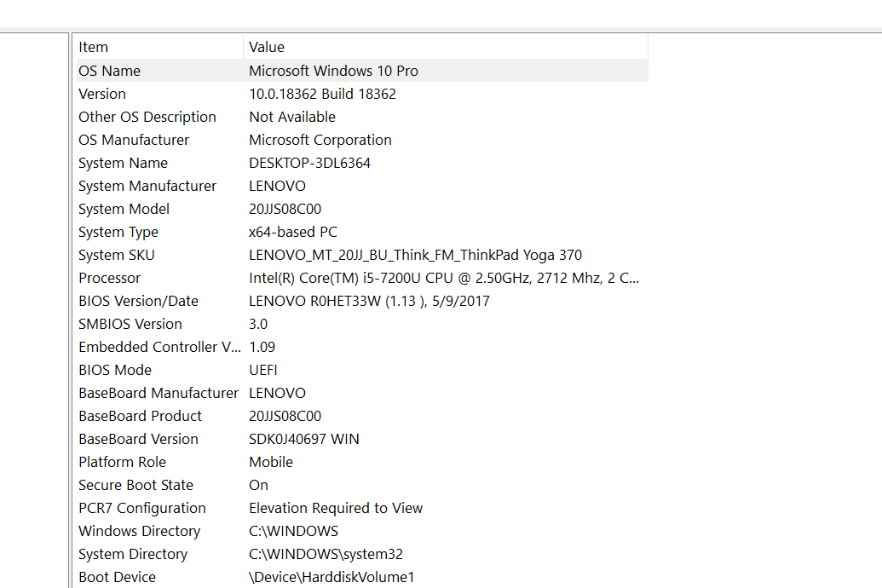
Task: Click the Mobile value
Action: (271, 463)
